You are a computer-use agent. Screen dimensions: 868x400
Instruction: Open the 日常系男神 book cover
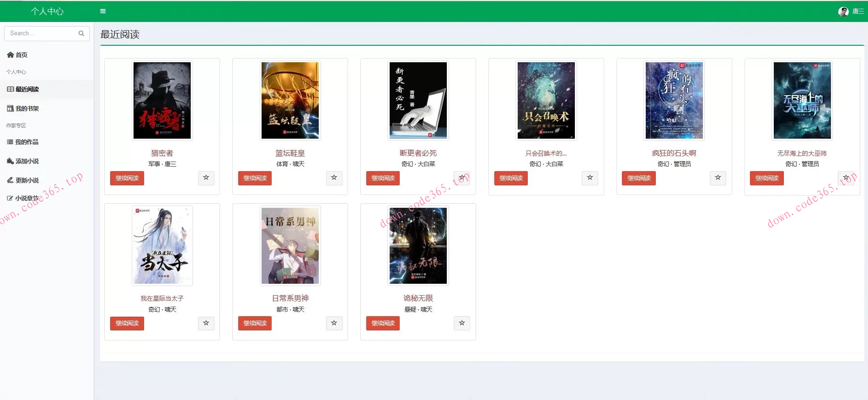(x=290, y=246)
